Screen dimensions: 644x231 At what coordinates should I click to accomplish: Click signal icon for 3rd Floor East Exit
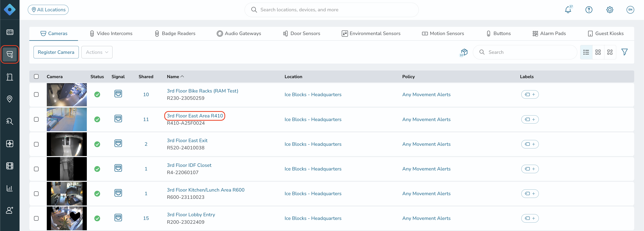coord(118,144)
